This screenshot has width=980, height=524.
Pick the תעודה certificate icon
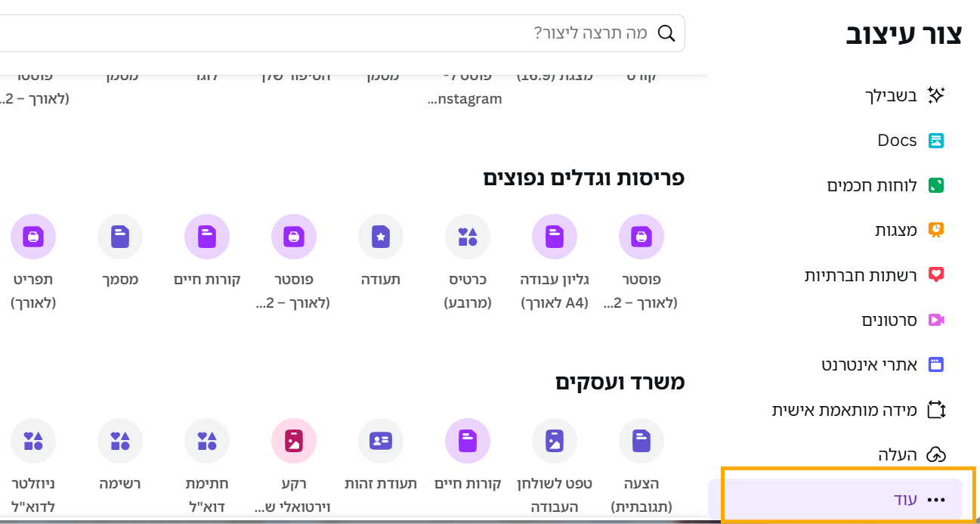tap(381, 237)
